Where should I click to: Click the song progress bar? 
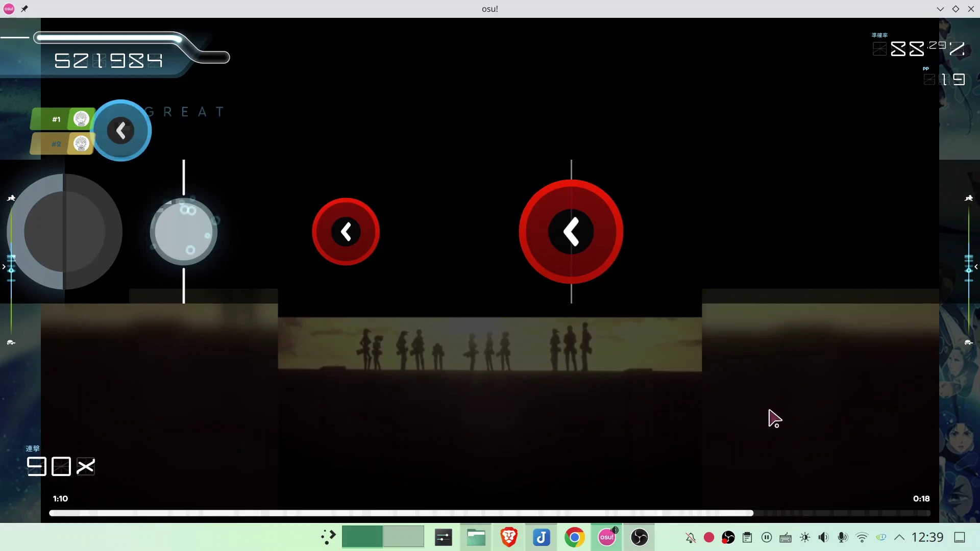(x=489, y=513)
